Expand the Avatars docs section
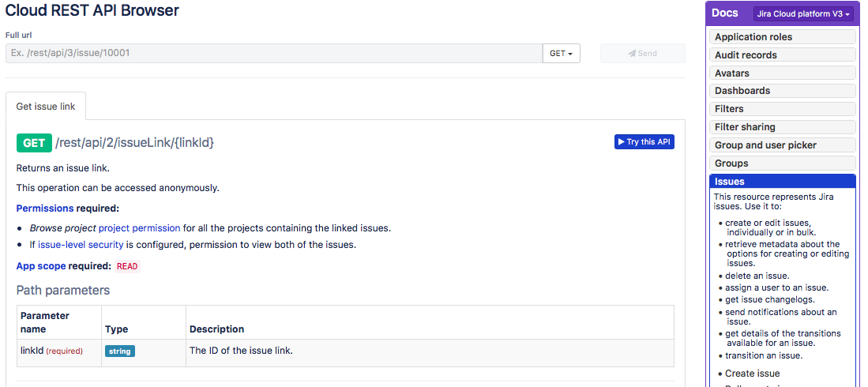Screen dimensions: 868x387 pyautogui.click(x=782, y=73)
